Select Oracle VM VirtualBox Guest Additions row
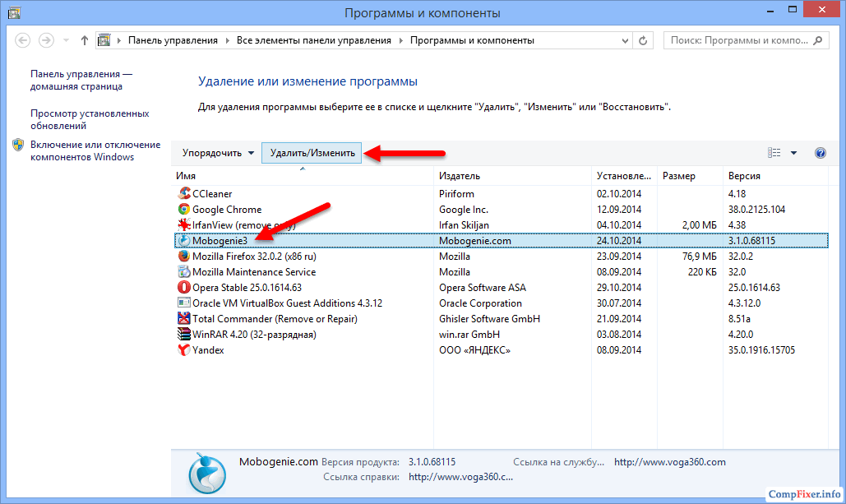This screenshot has width=846, height=504. (287, 303)
